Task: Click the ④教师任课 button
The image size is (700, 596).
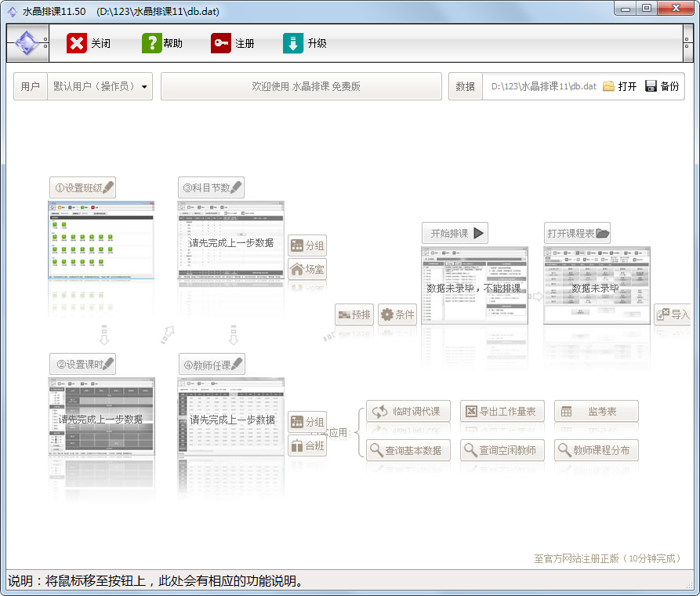Action: pos(212,365)
